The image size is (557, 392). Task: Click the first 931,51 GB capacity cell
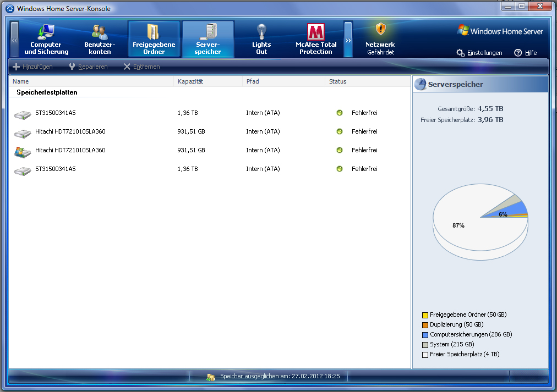(191, 131)
